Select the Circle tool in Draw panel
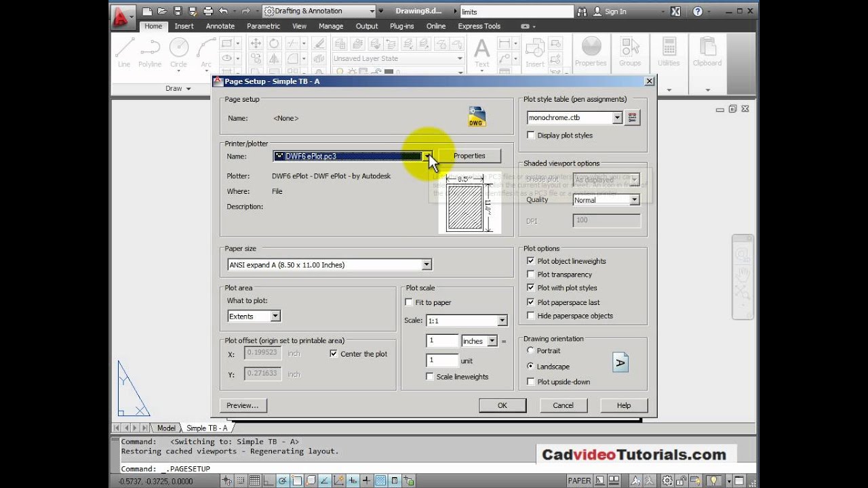This screenshot has height=488, width=868. (178, 52)
